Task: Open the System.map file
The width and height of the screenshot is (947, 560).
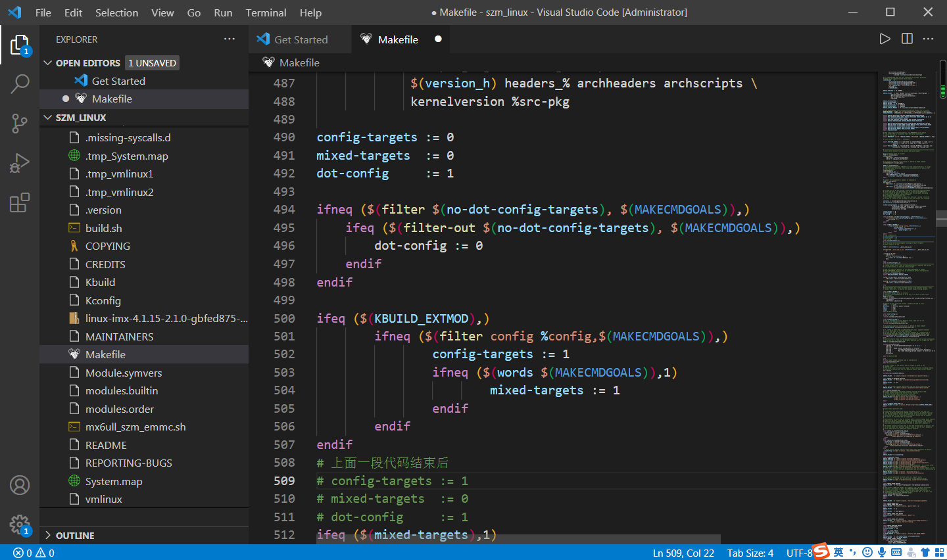Action: 144,481
